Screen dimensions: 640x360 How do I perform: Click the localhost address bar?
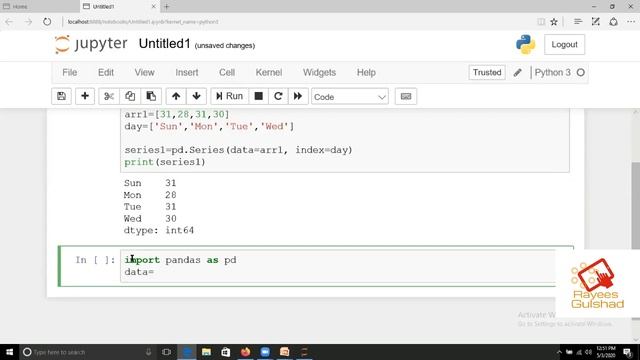(298, 22)
